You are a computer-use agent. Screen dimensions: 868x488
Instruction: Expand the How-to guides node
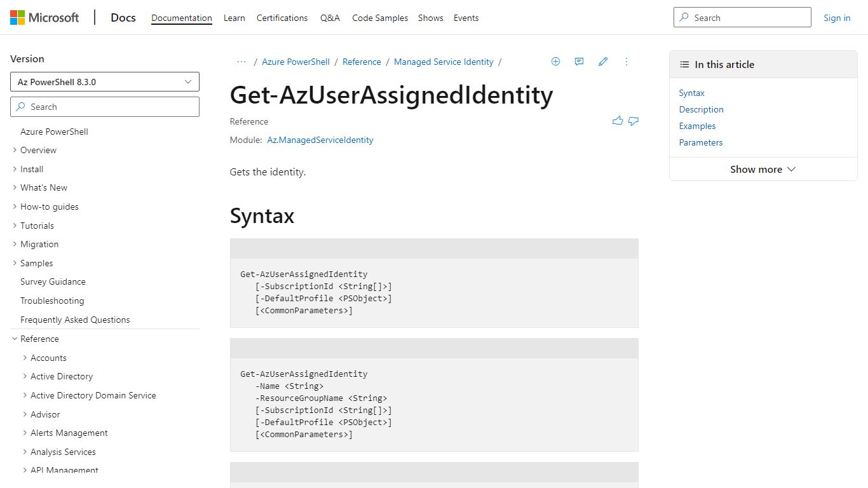tap(15, 207)
